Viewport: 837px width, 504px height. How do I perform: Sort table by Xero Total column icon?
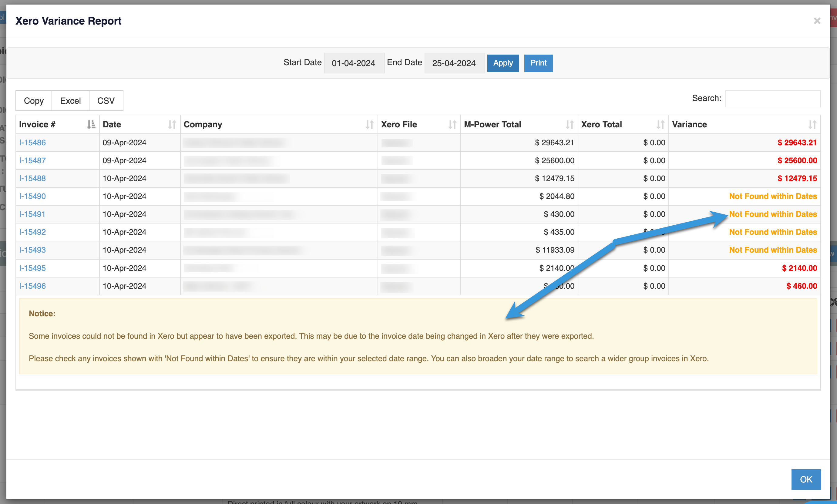point(661,125)
